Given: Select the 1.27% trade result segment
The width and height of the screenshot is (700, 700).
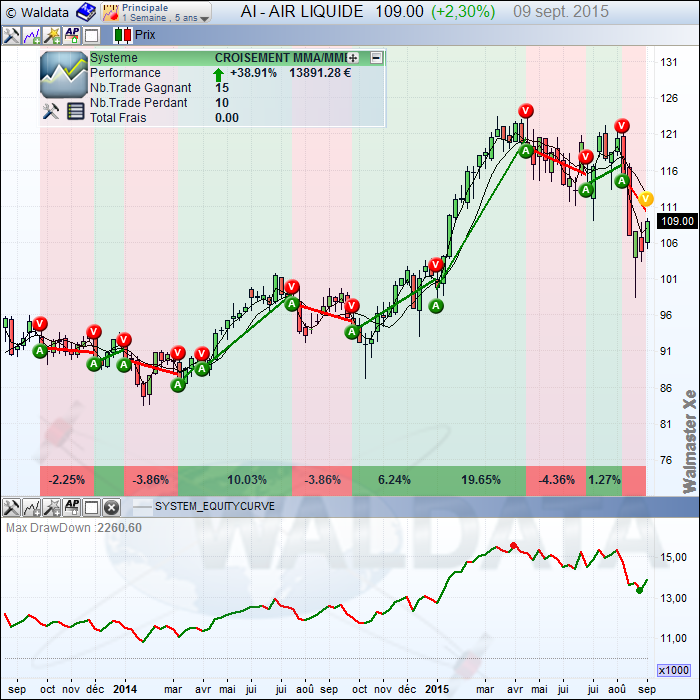Looking at the screenshot, I should coord(604,480).
